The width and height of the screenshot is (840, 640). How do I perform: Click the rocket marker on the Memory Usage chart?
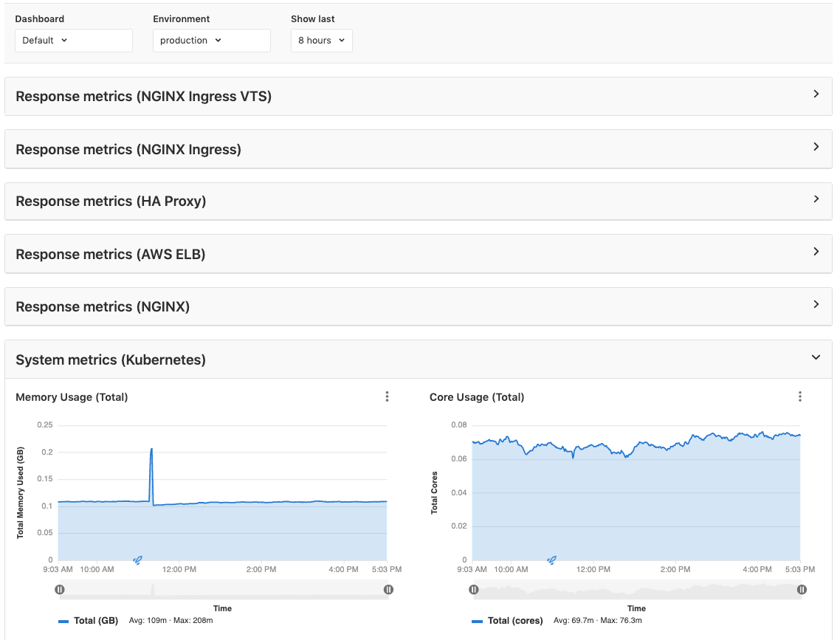click(137, 560)
